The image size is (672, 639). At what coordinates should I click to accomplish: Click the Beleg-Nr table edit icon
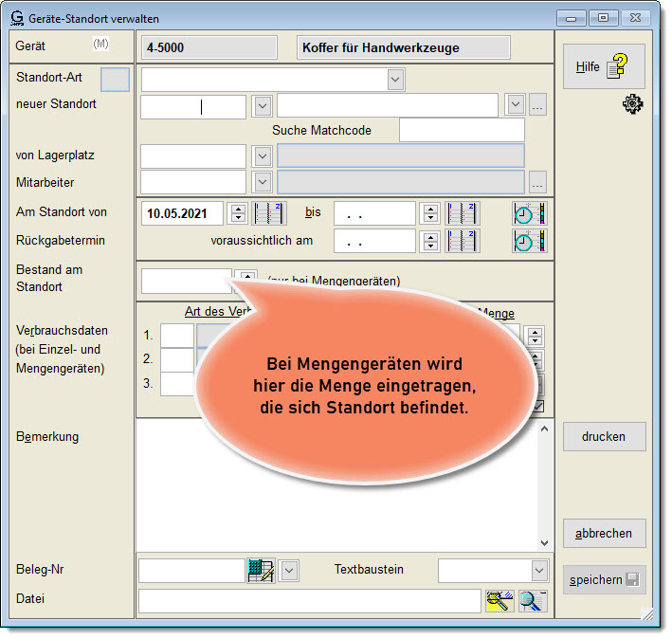pos(261,570)
